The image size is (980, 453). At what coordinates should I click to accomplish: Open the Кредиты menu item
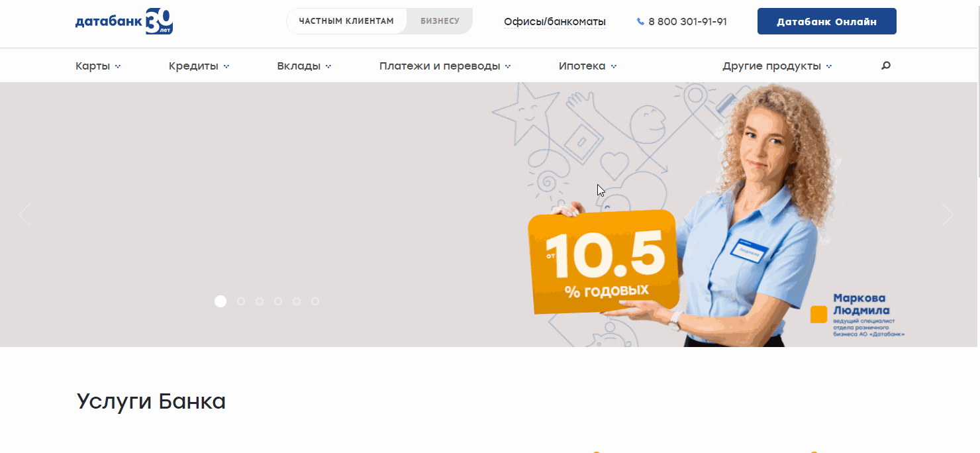[x=198, y=65]
